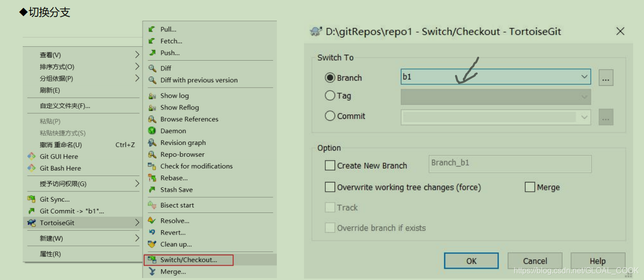Click the TortoiseGit tortoise icon in context menu
The height and width of the screenshot is (280, 644).
[x=32, y=223]
